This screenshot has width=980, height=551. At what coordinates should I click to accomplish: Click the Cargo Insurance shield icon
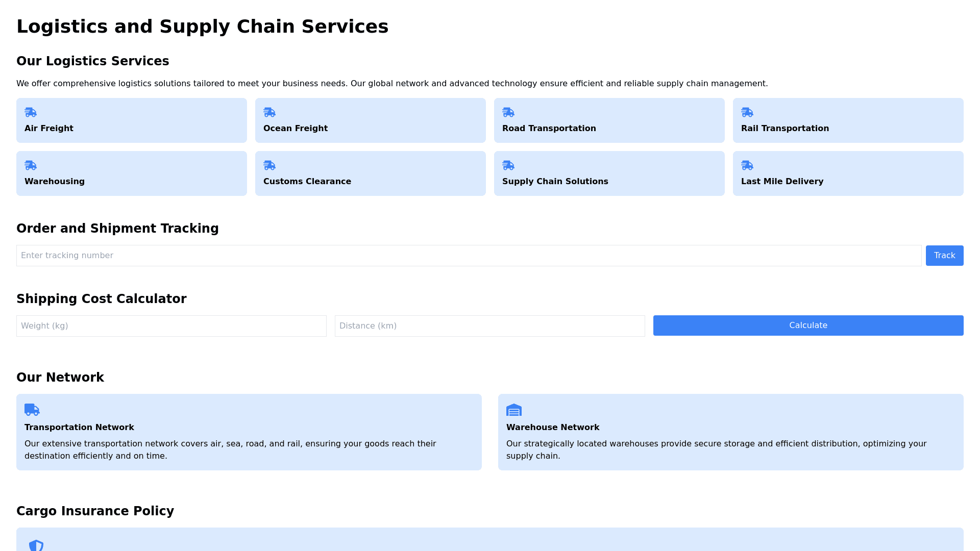[36, 545]
